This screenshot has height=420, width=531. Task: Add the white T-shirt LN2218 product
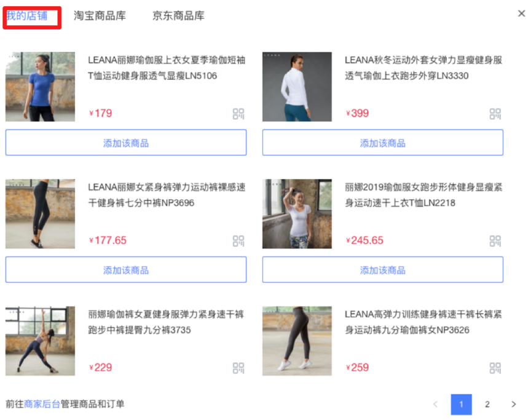[383, 269]
